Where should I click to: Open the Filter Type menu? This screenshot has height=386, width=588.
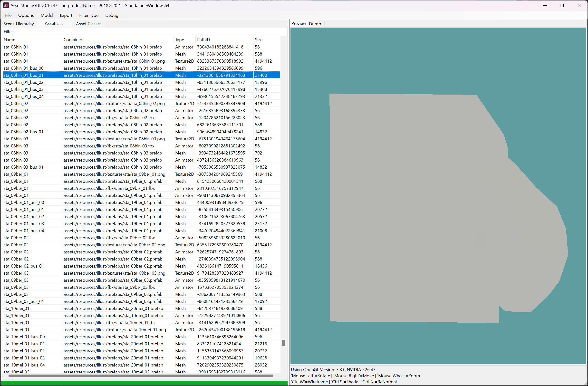(89, 15)
